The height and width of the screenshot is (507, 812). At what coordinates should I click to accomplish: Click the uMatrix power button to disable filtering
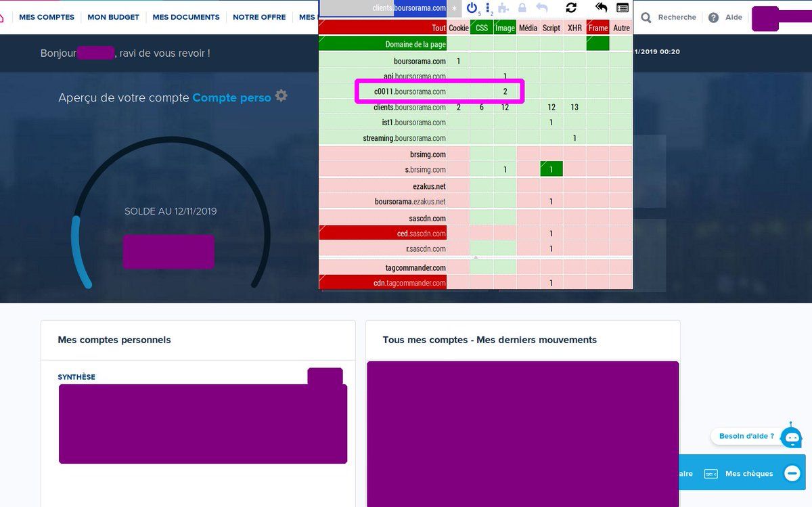coord(472,8)
